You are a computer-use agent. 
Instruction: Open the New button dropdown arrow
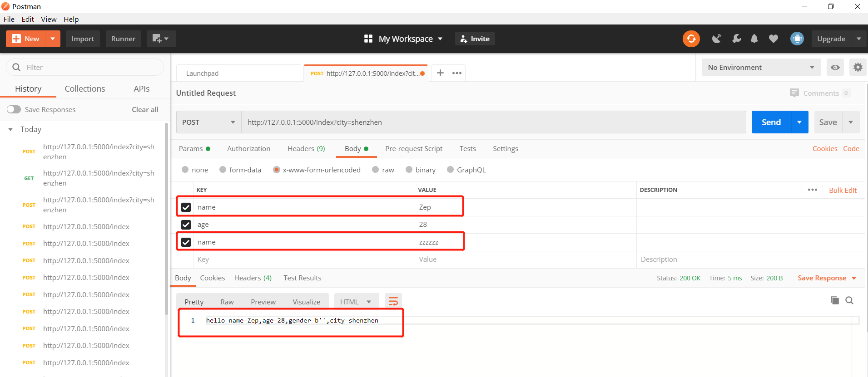53,39
